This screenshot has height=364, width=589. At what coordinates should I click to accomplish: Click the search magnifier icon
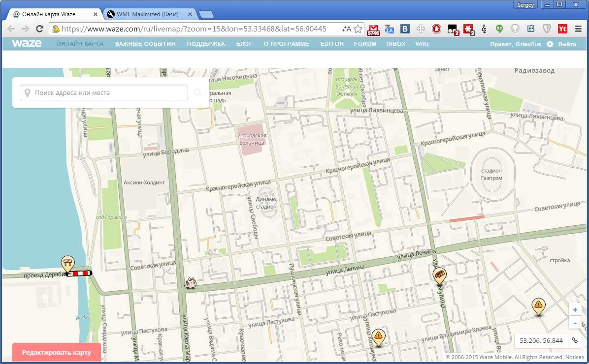click(197, 92)
